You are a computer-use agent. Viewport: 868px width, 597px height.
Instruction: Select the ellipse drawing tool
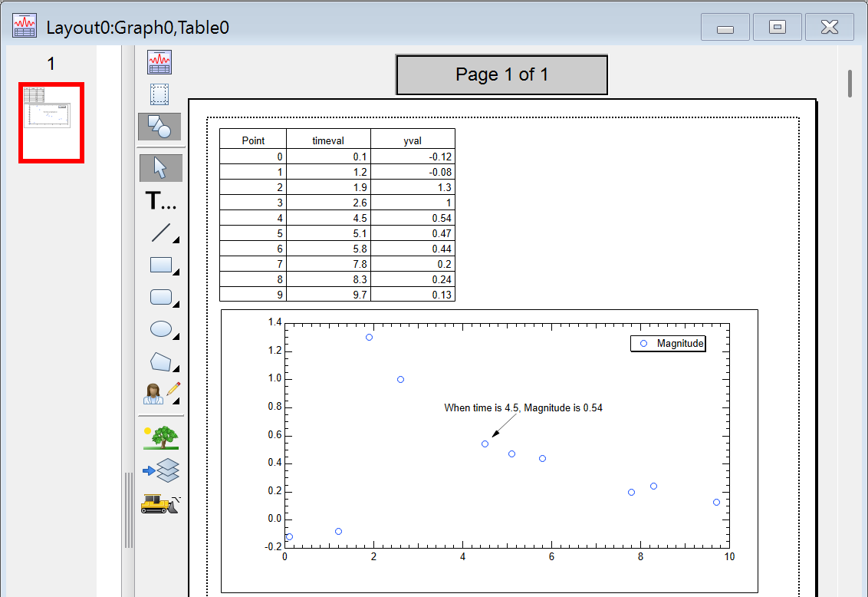pyautogui.click(x=161, y=329)
